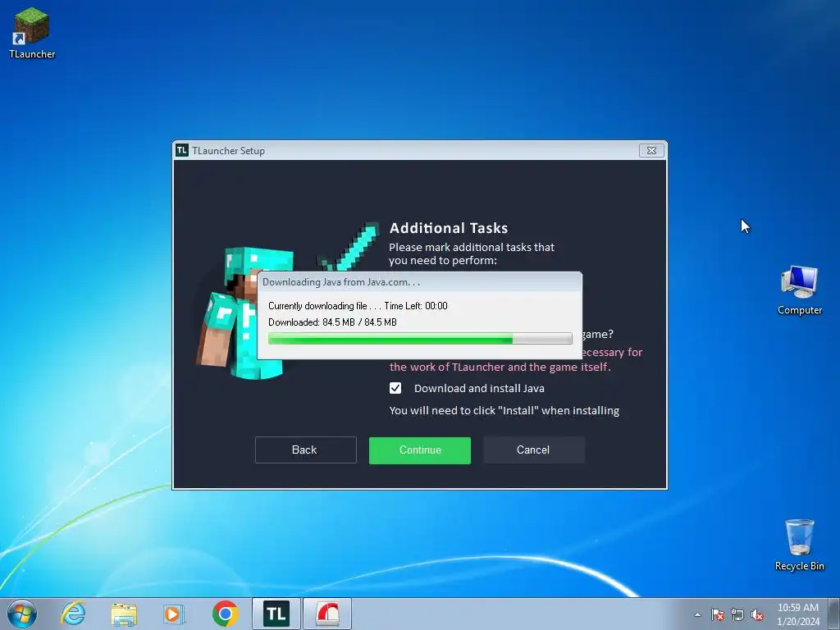Click the Downloaded: 84.5 MB text
The image size is (840, 630).
click(x=332, y=322)
